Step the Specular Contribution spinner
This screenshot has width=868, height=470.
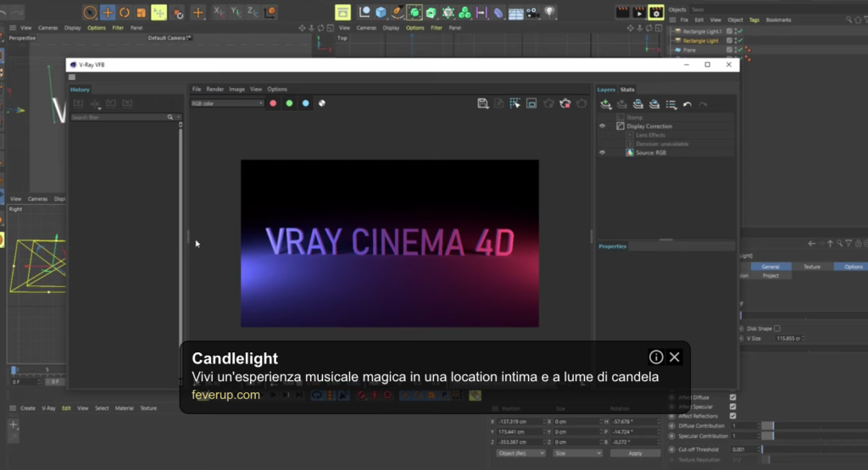759,436
